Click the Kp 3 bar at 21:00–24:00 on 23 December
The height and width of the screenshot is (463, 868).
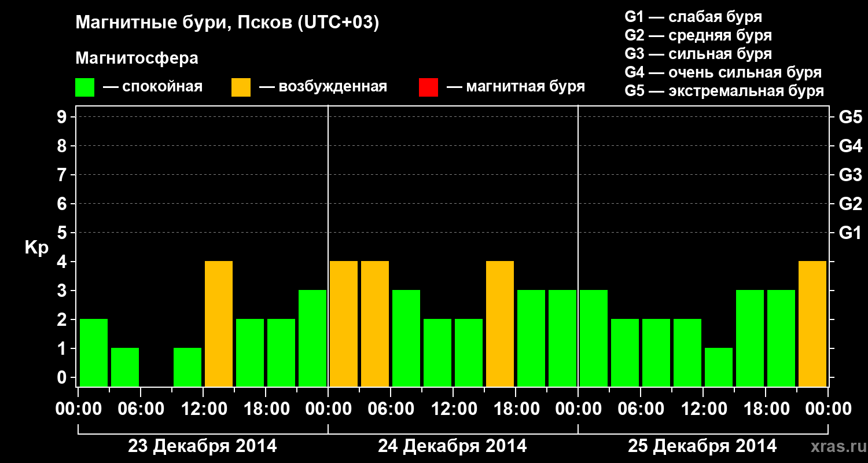[312, 338]
